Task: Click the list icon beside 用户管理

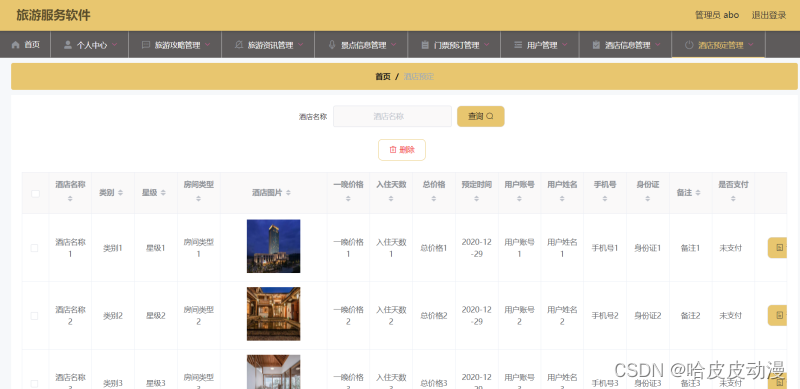Action: point(518,45)
